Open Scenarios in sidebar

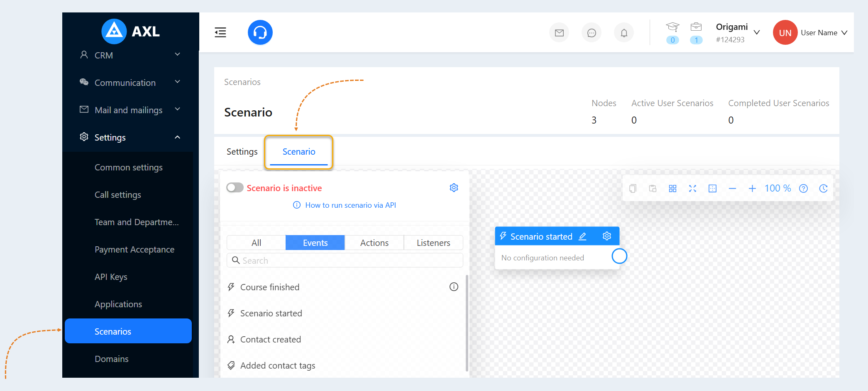(128, 331)
